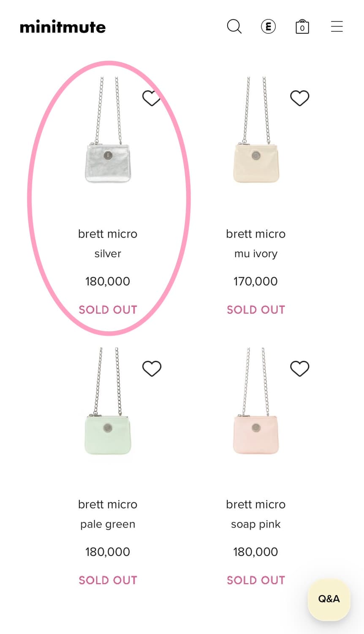364x634 pixels.
Task: Open the shopping bag cart icon
Action: coord(302,27)
